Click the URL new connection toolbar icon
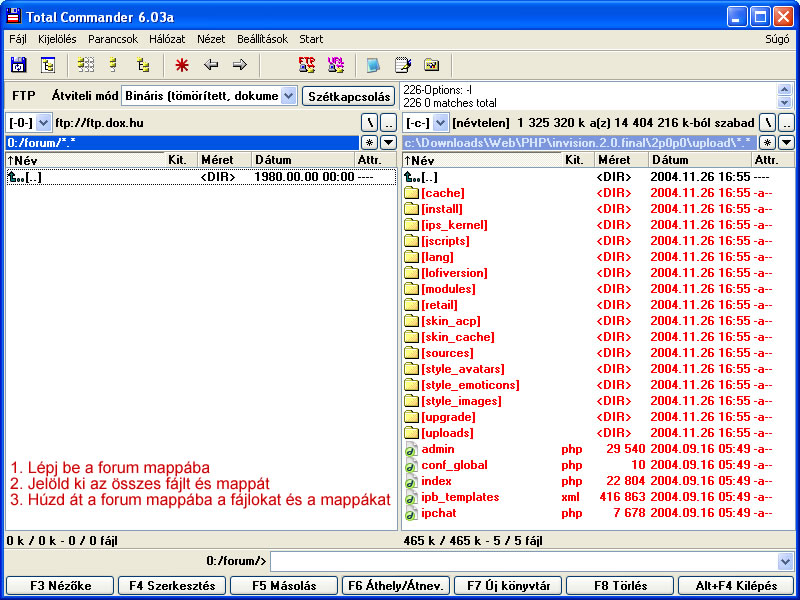 pyautogui.click(x=335, y=65)
